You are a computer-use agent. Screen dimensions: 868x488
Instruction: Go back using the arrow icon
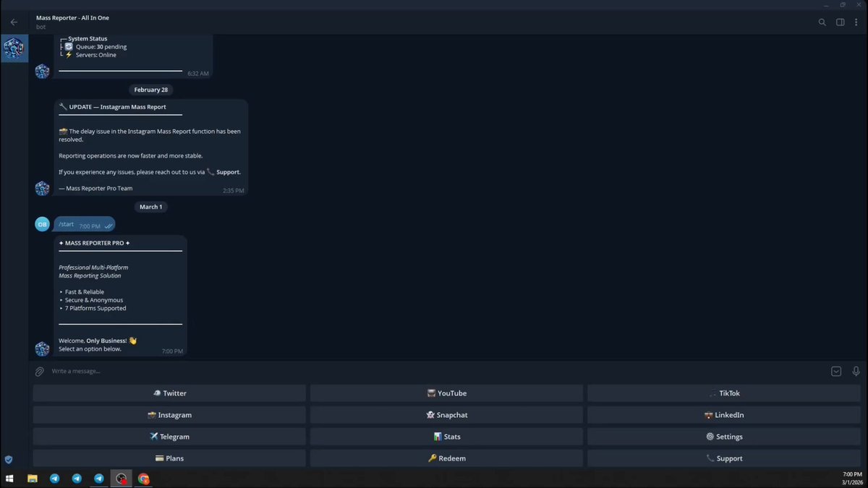click(14, 22)
